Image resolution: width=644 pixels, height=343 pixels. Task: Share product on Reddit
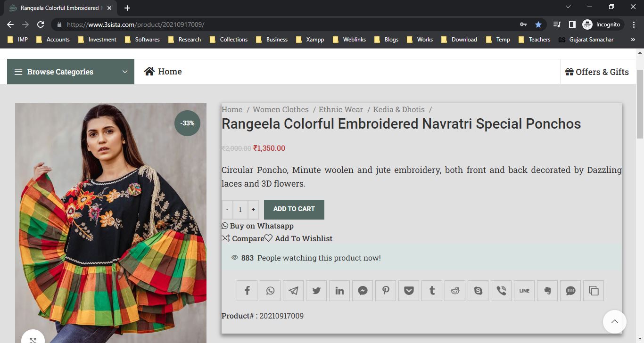click(x=455, y=291)
